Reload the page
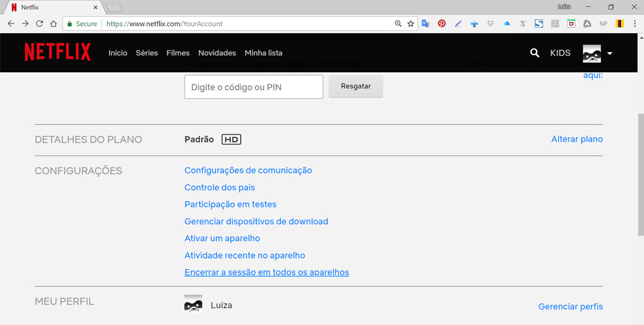Image resolution: width=644 pixels, height=325 pixels. click(40, 24)
